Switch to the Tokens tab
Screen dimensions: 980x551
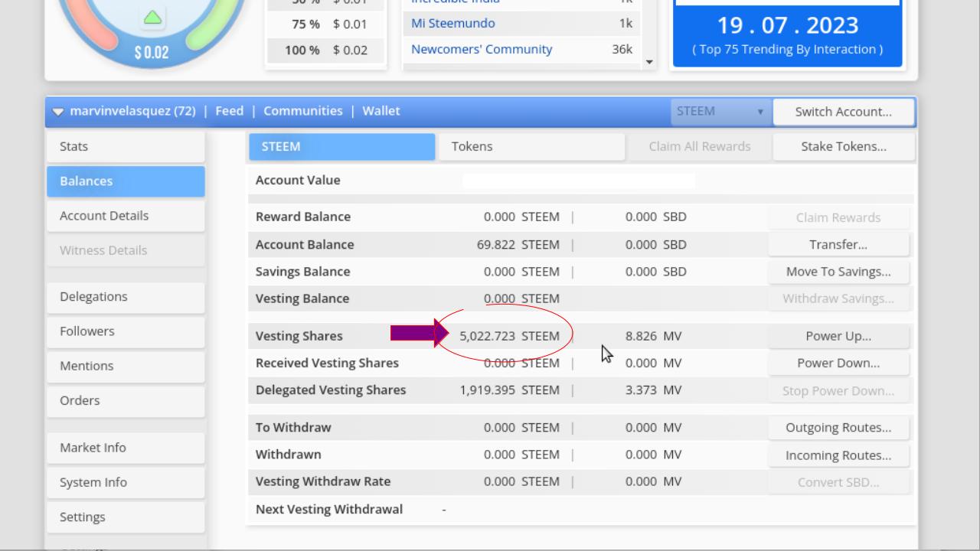pyautogui.click(x=530, y=146)
